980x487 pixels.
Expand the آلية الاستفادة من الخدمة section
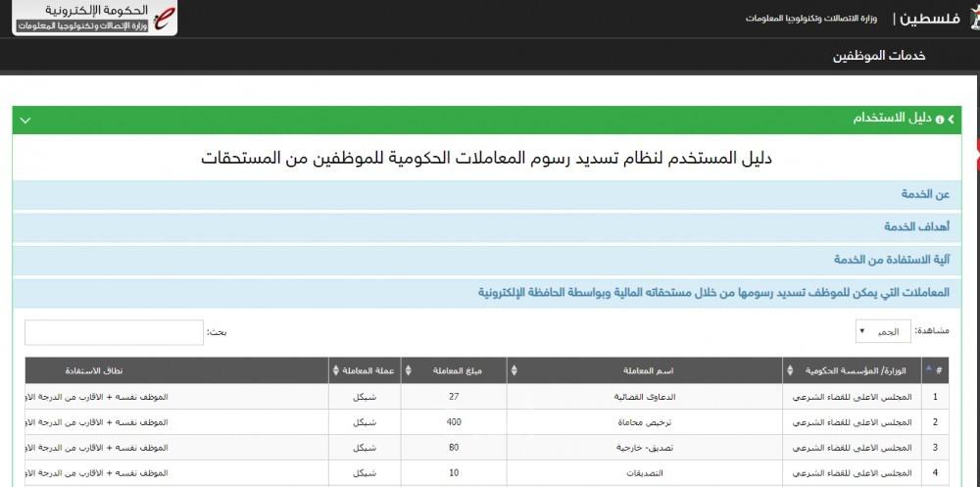tap(487, 260)
